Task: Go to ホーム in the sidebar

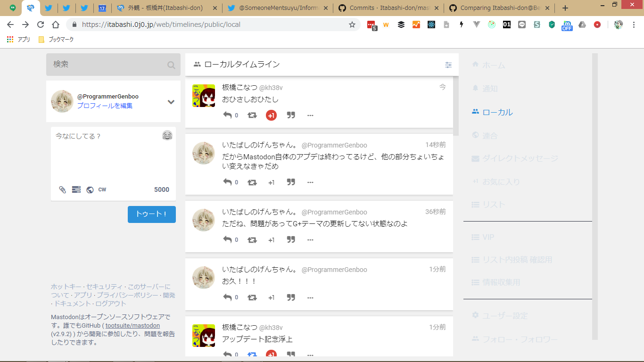Action: click(x=493, y=65)
